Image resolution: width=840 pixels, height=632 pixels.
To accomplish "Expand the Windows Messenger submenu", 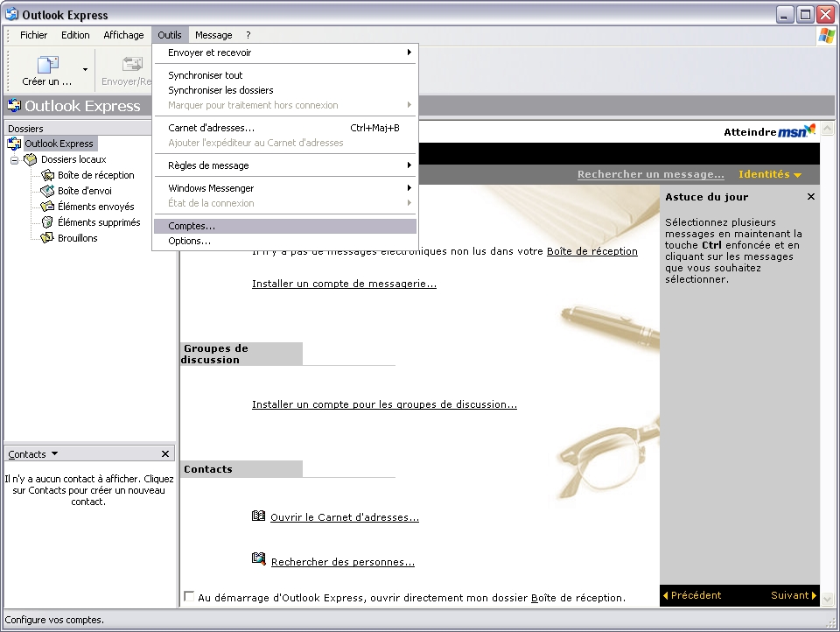I will [x=285, y=188].
